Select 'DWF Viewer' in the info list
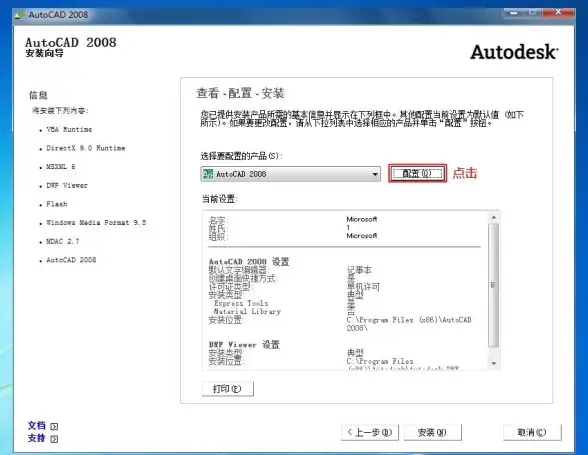 click(67, 185)
